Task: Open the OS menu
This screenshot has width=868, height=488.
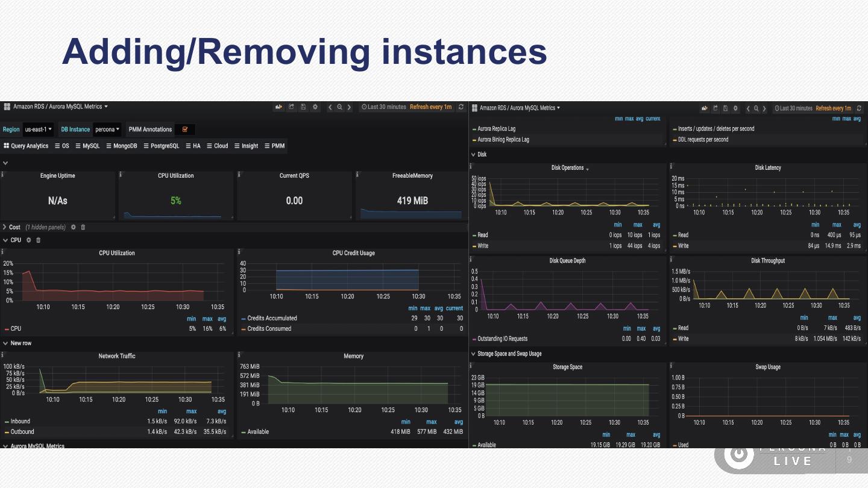Action: 62,146
